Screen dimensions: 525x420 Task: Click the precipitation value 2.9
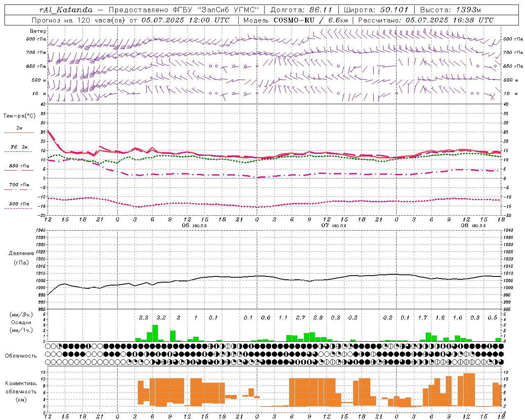(x=318, y=317)
